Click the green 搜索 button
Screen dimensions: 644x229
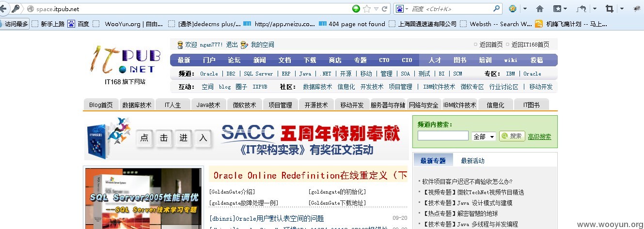pyautogui.click(x=512, y=136)
